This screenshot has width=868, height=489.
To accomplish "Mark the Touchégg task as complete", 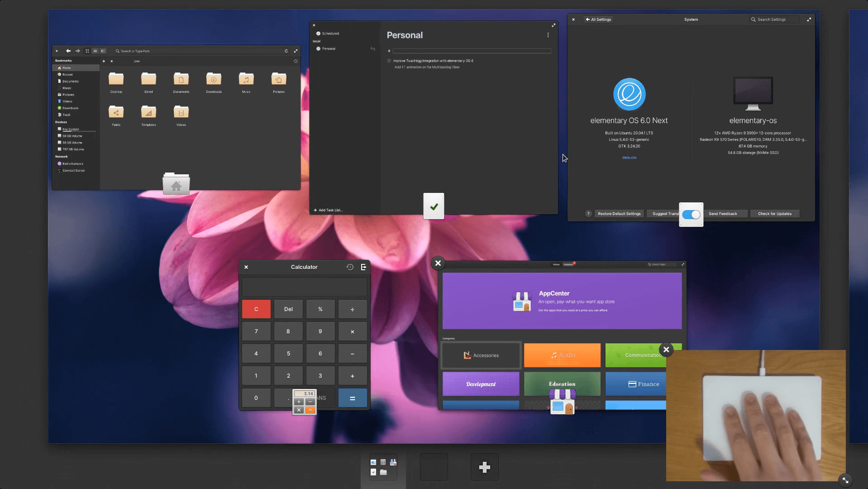I will pyautogui.click(x=389, y=60).
